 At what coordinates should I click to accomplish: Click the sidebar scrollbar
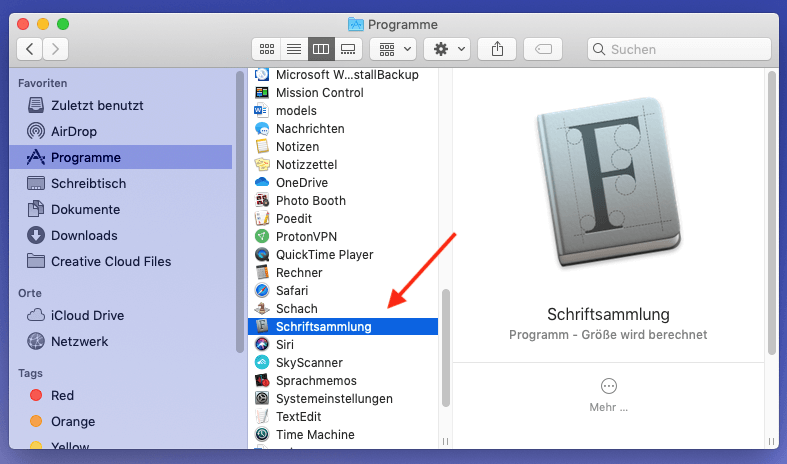pyautogui.click(x=240, y=212)
